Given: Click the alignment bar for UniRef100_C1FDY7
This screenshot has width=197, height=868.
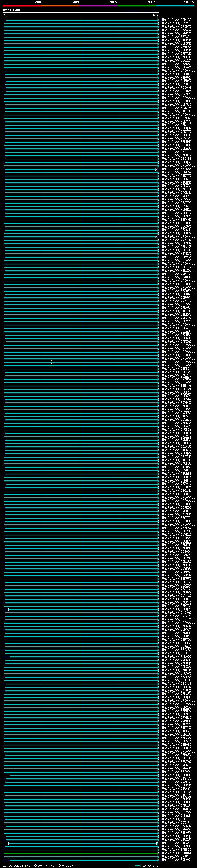Looking at the screenshot, I should point(82,81).
